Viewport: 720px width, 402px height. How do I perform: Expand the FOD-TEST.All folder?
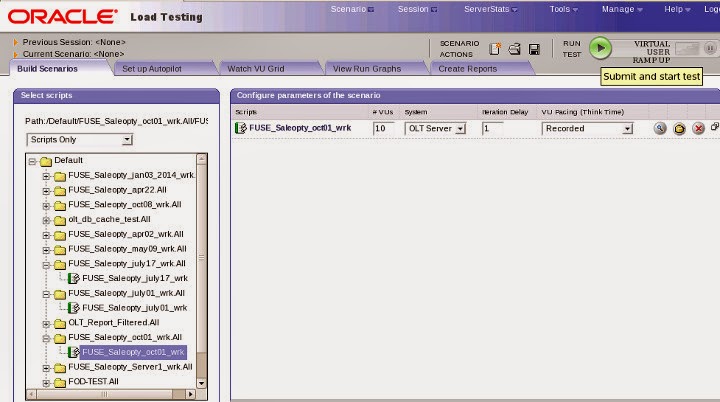click(46, 382)
